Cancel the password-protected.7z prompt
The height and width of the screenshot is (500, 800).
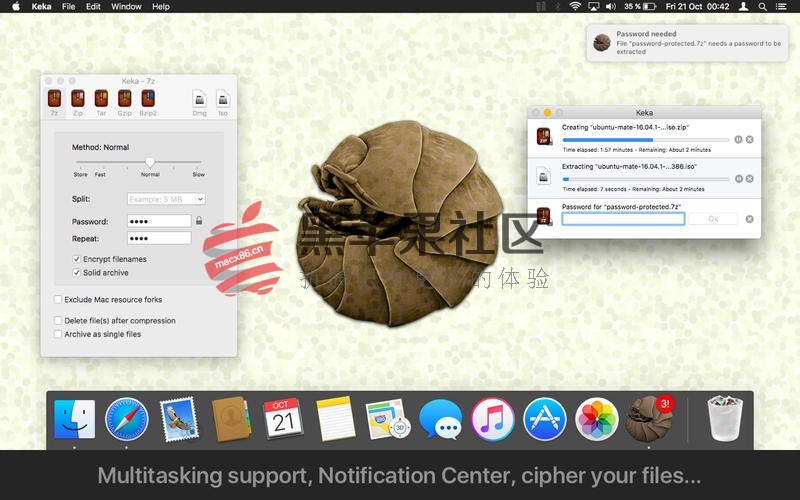[x=749, y=219]
